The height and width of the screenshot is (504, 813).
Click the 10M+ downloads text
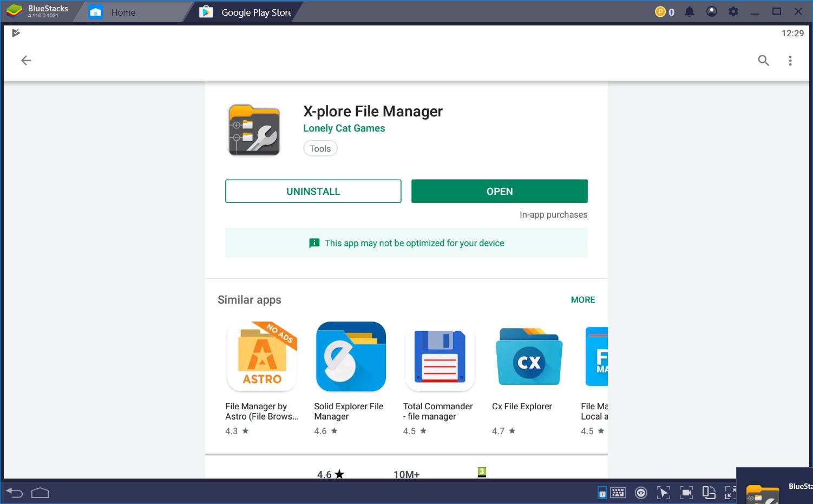[406, 474]
